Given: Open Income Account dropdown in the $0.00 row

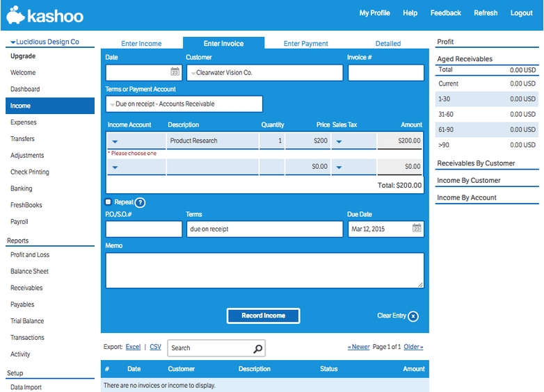Looking at the screenshot, I should 115,168.
